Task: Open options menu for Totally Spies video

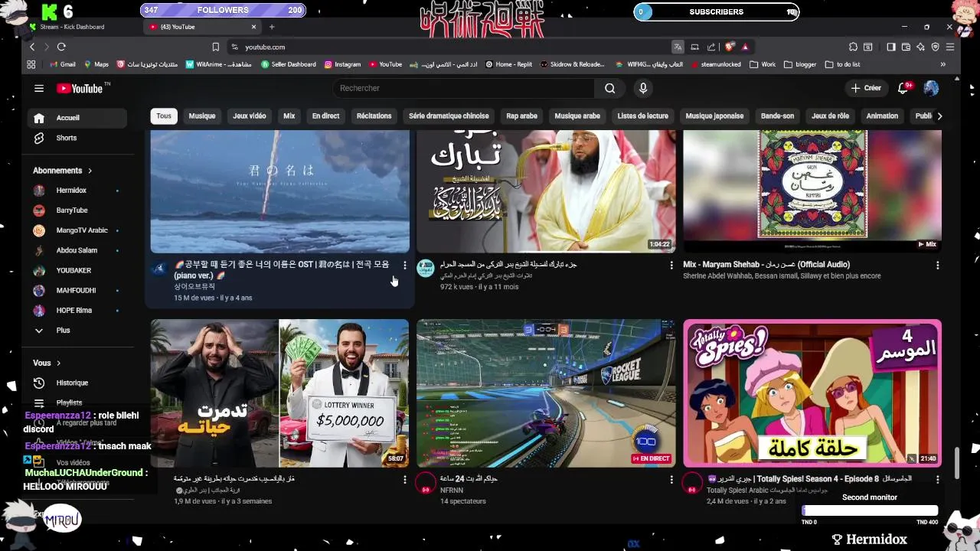Action: (938, 480)
